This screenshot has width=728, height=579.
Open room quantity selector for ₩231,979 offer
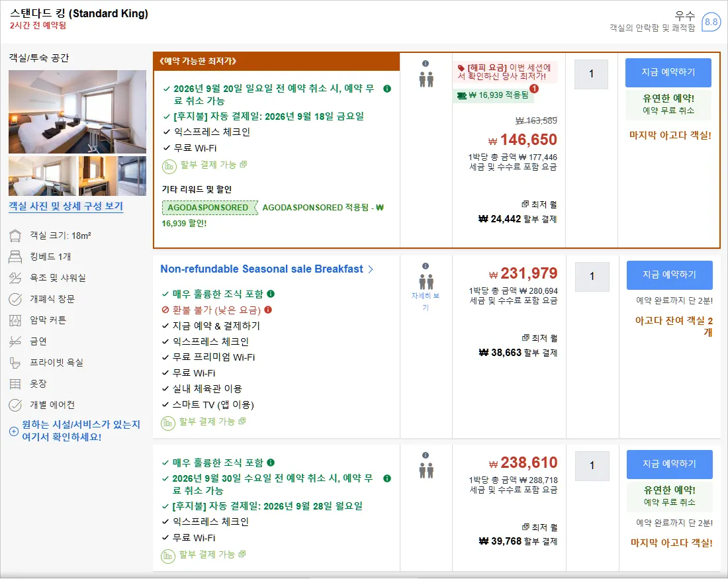tap(592, 277)
